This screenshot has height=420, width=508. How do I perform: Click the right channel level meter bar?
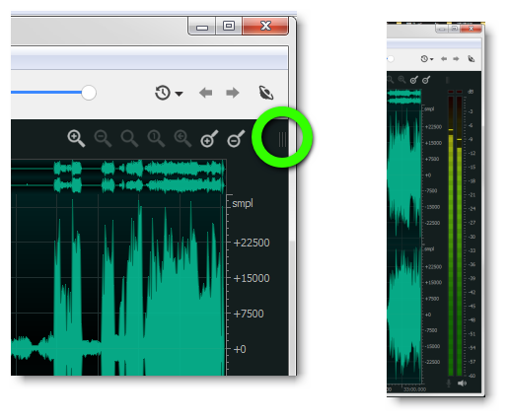click(460, 236)
